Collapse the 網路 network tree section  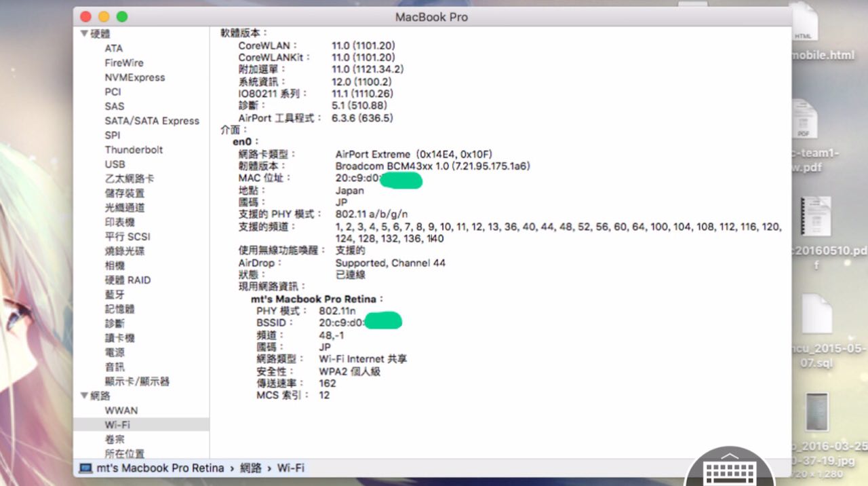click(84, 396)
